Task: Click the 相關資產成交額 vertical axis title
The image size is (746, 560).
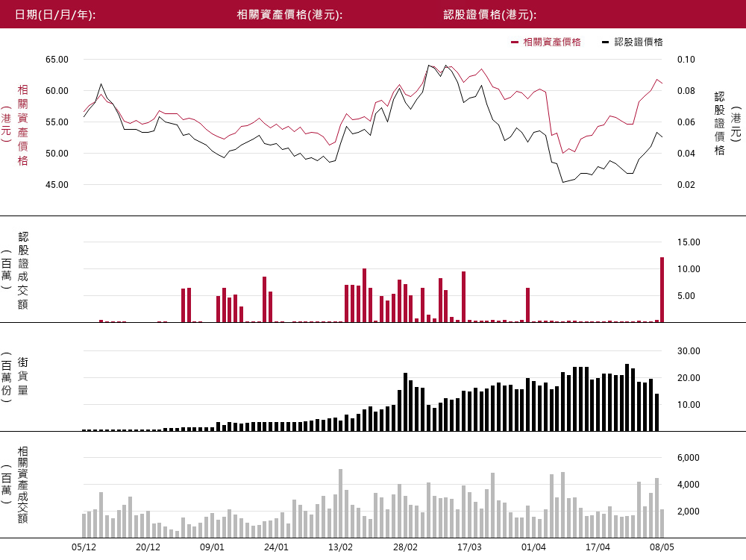Action: (23, 485)
